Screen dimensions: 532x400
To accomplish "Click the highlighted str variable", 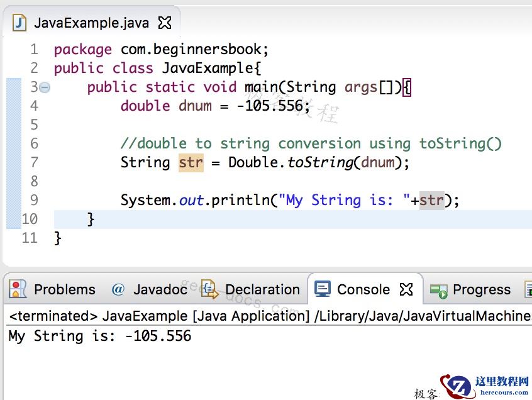I will coord(191,162).
